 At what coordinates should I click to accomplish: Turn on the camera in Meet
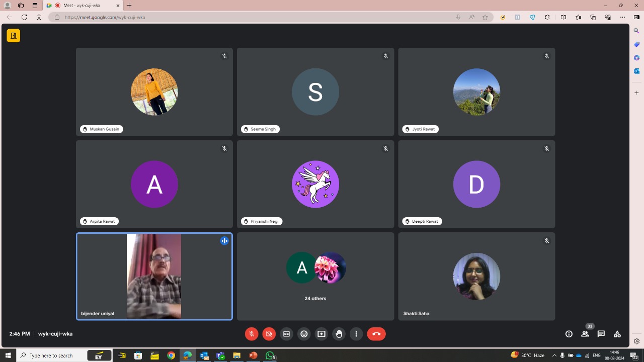tap(269, 334)
